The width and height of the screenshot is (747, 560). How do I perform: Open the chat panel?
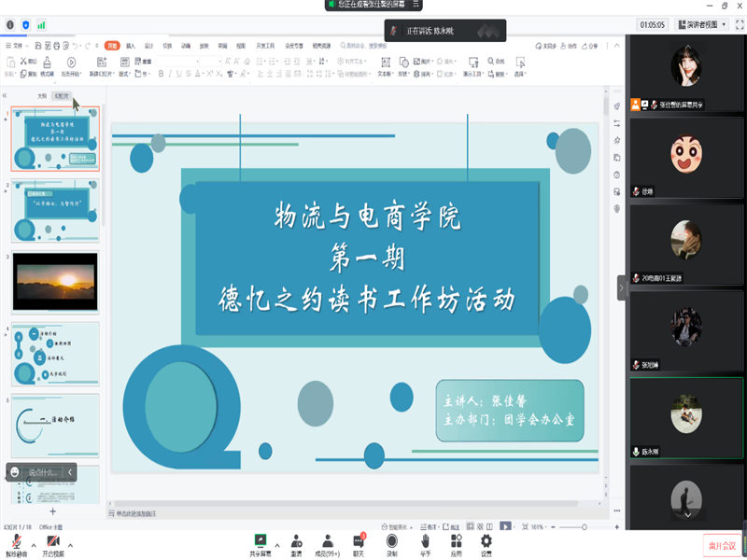[x=359, y=542]
